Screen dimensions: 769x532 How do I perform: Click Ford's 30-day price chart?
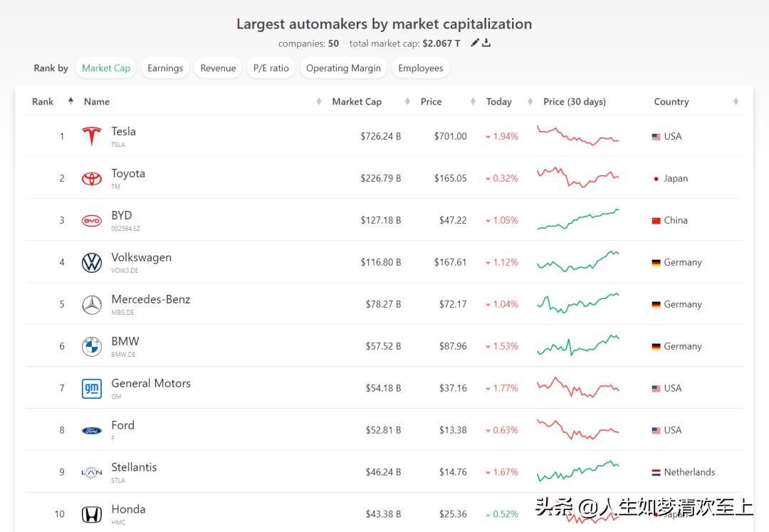pyautogui.click(x=577, y=429)
